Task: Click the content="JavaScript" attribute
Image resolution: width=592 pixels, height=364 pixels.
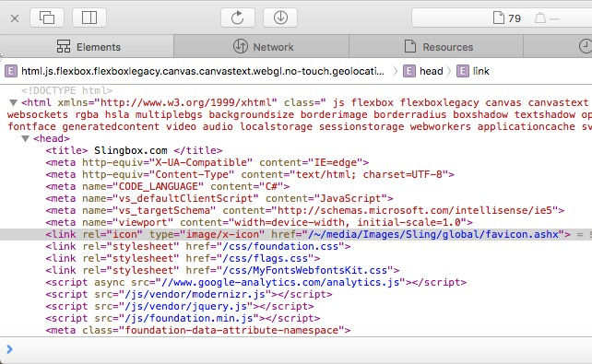Action: tap(326, 199)
